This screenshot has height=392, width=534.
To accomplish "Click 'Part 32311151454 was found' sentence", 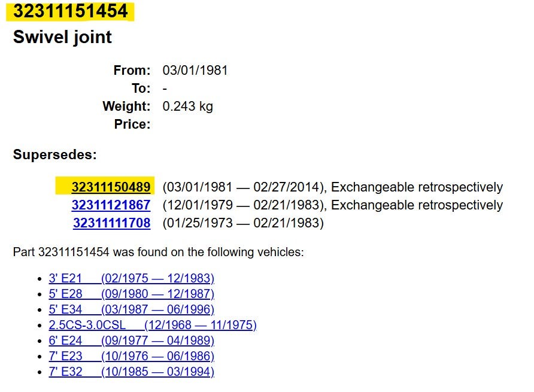I will coord(159,252).
